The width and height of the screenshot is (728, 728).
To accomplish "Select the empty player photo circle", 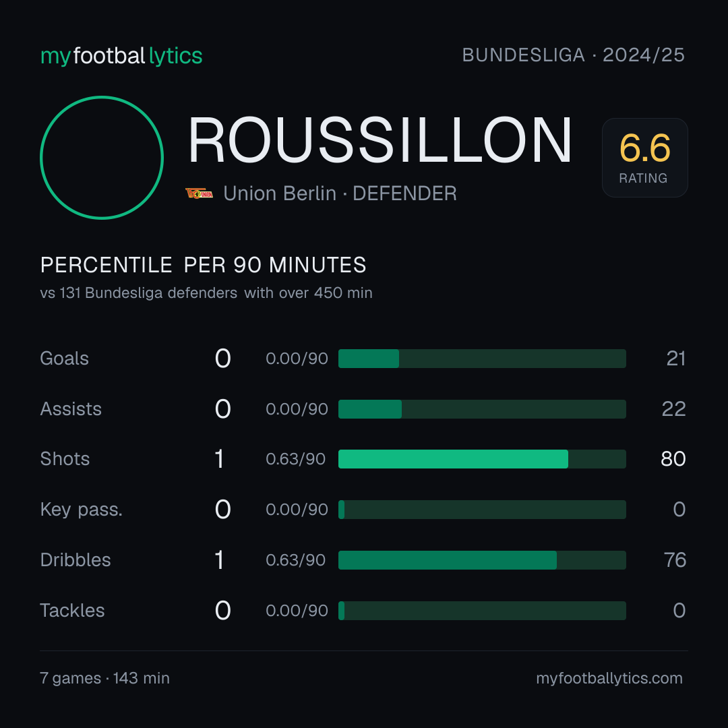I will click(102, 157).
